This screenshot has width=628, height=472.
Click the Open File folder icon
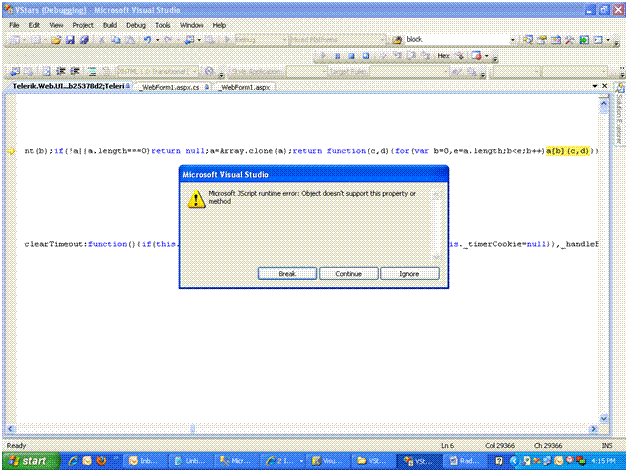[56, 40]
